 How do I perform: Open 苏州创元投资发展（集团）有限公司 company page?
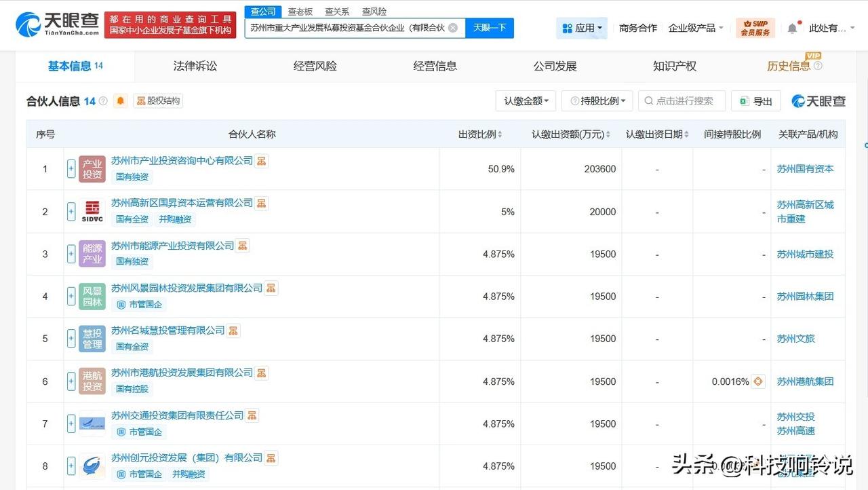pyautogui.click(x=186, y=457)
